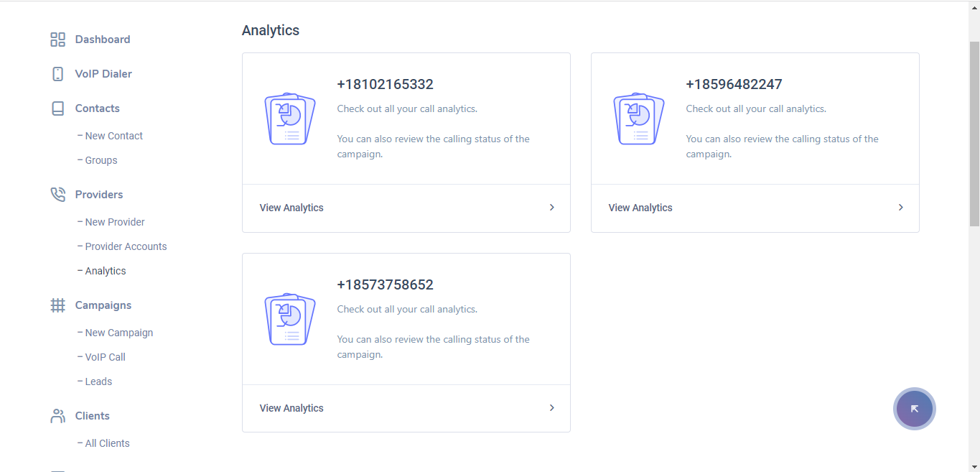Open View Analytics for +18102165332
The height and width of the screenshot is (472, 980).
point(291,207)
